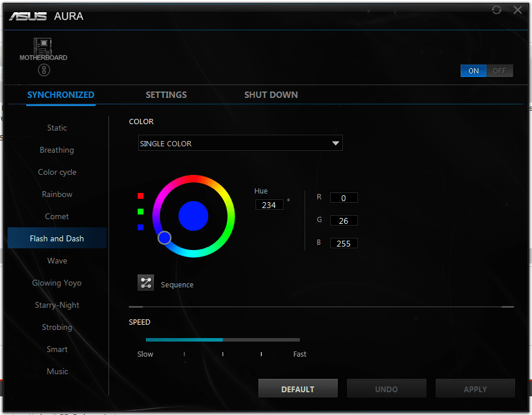This screenshot has width=532, height=415.
Task: Click the speed slider track
Action: click(x=223, y=340)
